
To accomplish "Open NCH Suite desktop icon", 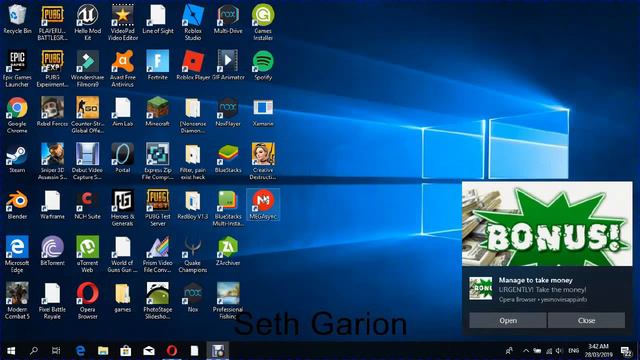I will (87, 205).
